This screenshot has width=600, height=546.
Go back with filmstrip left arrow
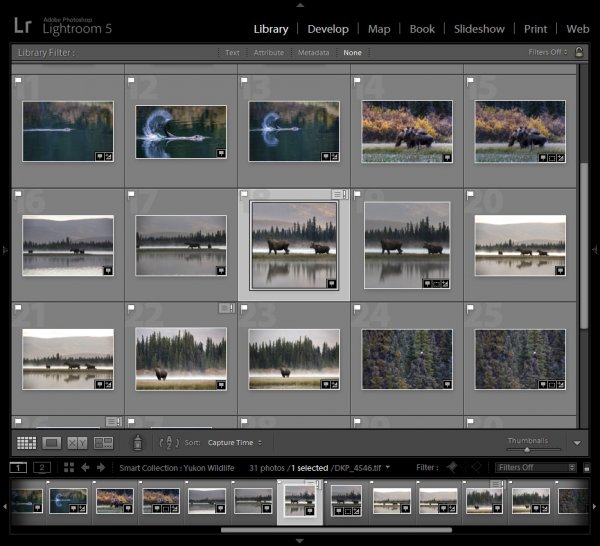(x=85, y=468)
